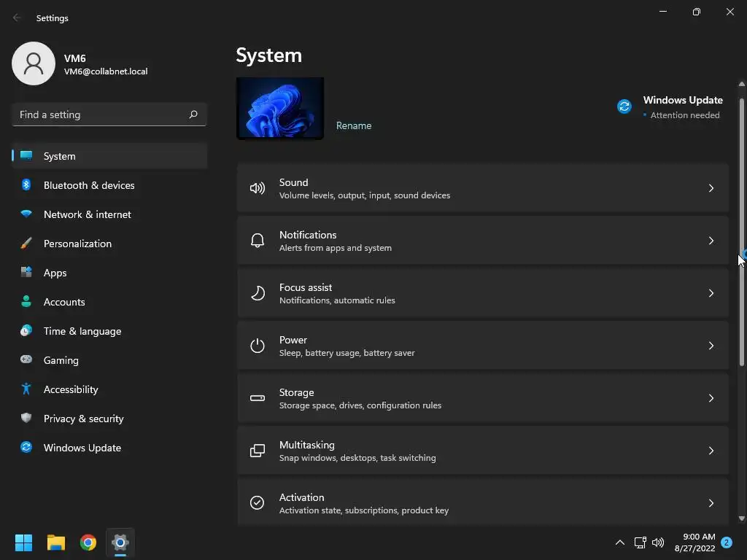Show hidden tray icons chevron

[x=620, y=542]
